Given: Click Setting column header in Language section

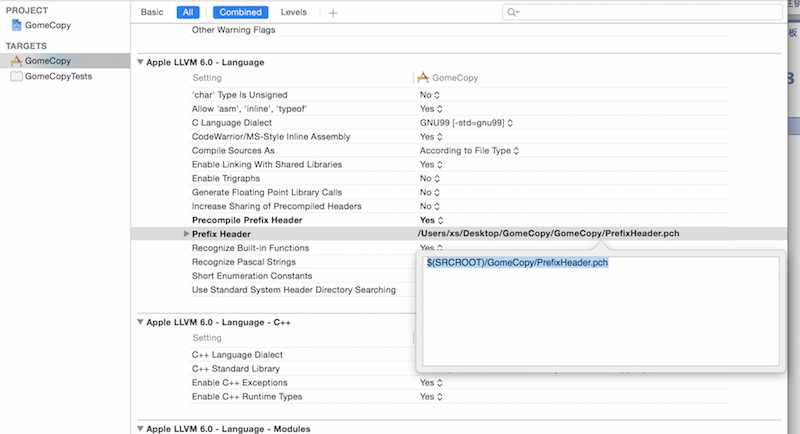Looking at the screenshot, I should pyautogui.click(x=207, y=78).
